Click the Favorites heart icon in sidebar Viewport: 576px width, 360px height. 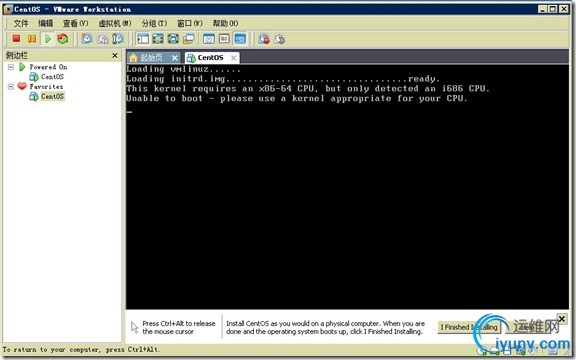click(22, 86)
